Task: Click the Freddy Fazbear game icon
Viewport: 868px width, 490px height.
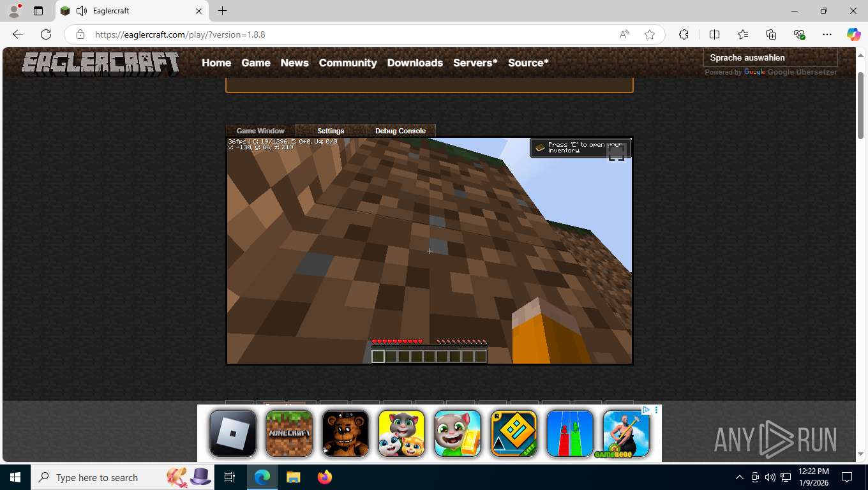Action: [345, 433]
